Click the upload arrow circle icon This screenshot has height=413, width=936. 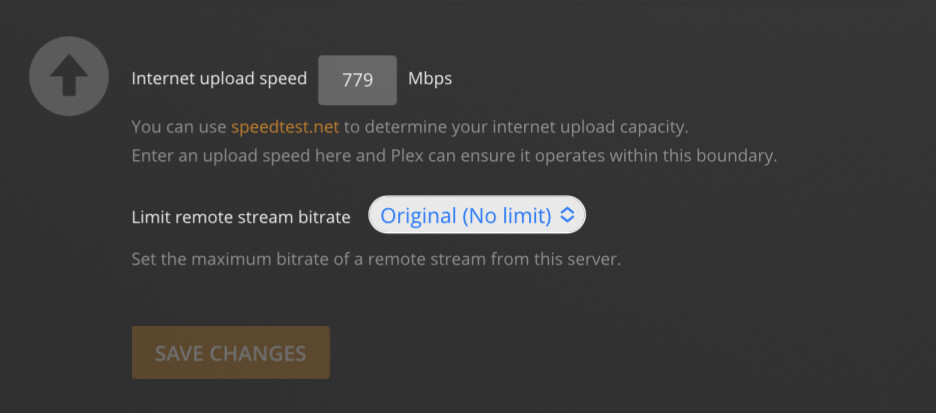69,78
